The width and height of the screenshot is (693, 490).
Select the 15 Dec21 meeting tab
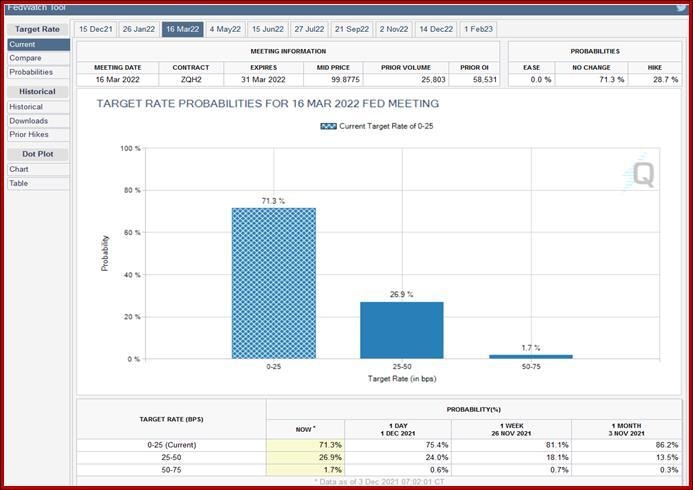[x=95, y=29]
